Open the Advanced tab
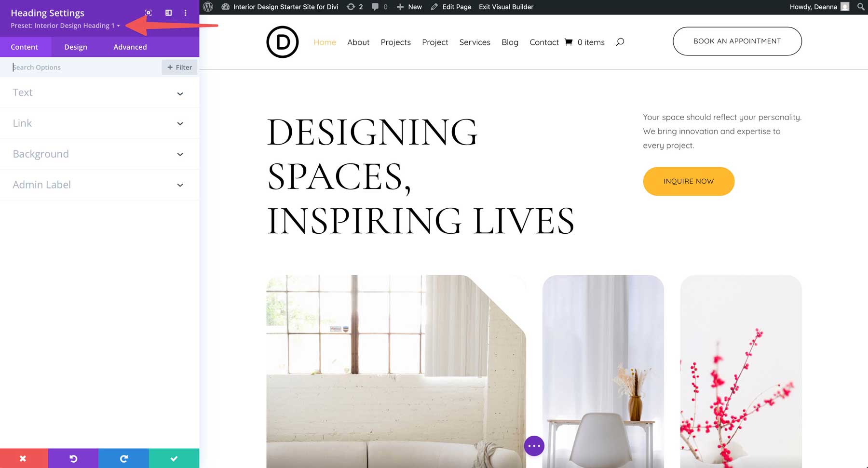 tap(130, 47)
